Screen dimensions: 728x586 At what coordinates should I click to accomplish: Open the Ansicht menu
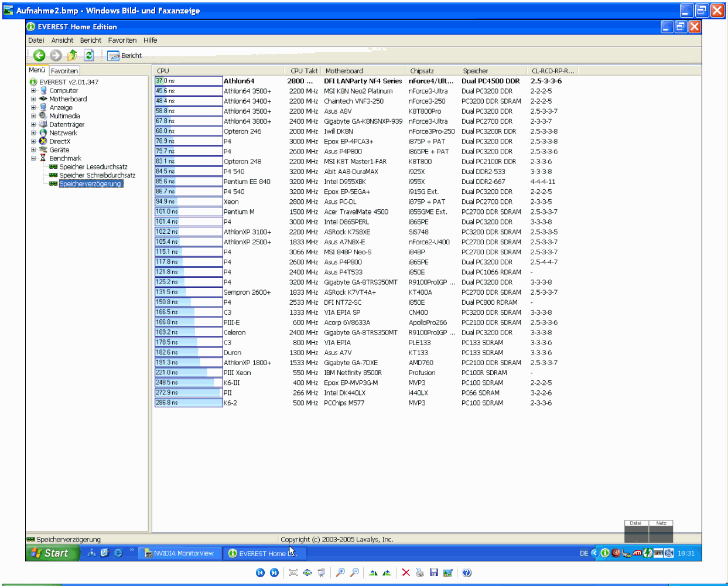coord(62,40)
